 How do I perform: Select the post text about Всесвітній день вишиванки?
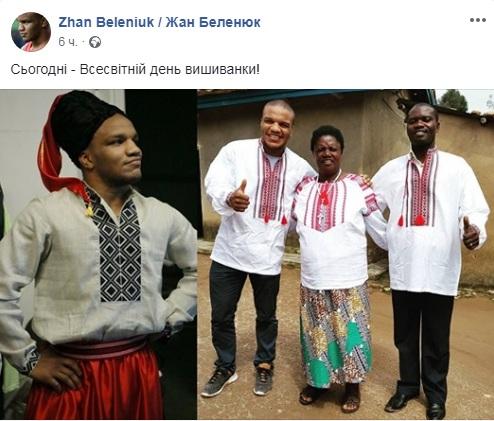(135, 70)
